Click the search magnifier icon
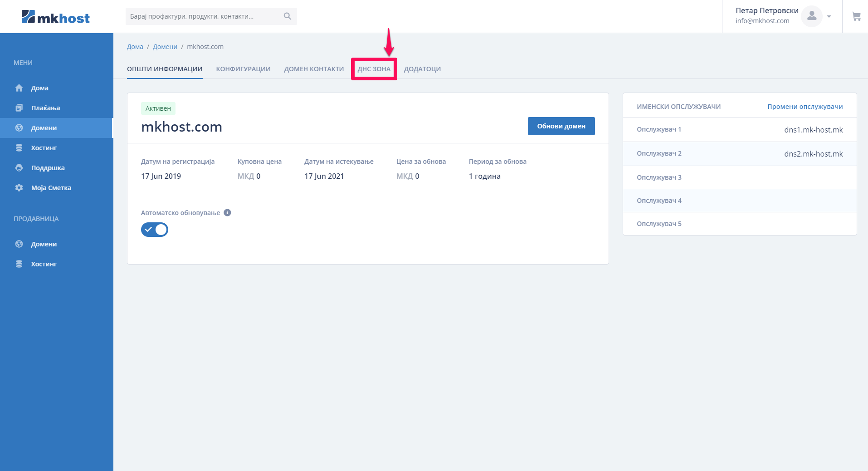The image size is (868, 471). (287, 16)
